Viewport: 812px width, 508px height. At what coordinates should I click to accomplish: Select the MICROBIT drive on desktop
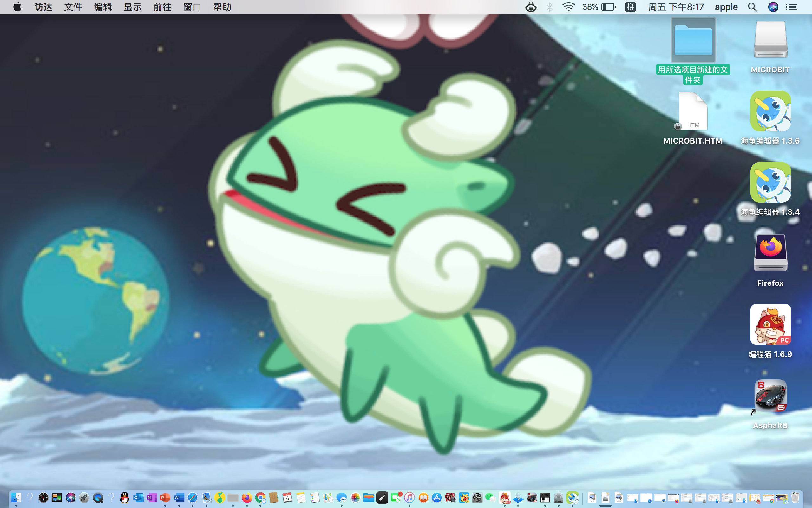770,40
